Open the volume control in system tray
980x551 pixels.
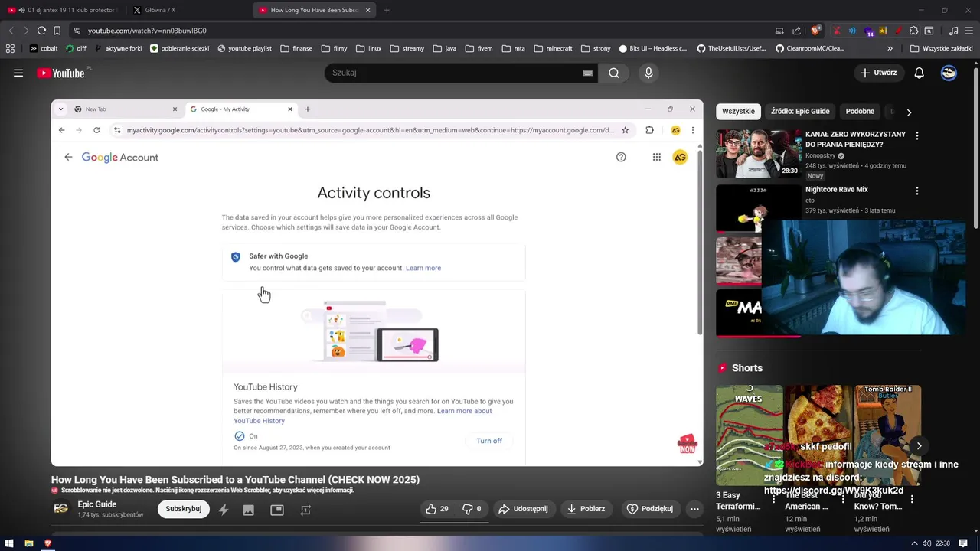926,543
